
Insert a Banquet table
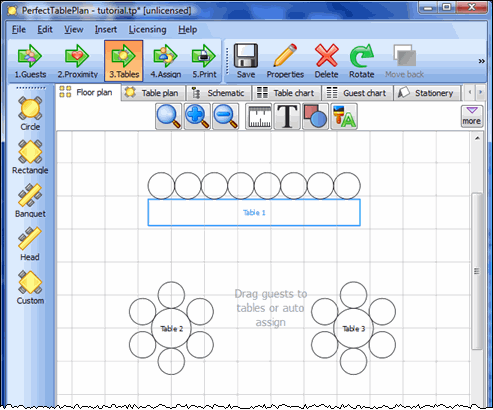[30, 200]
